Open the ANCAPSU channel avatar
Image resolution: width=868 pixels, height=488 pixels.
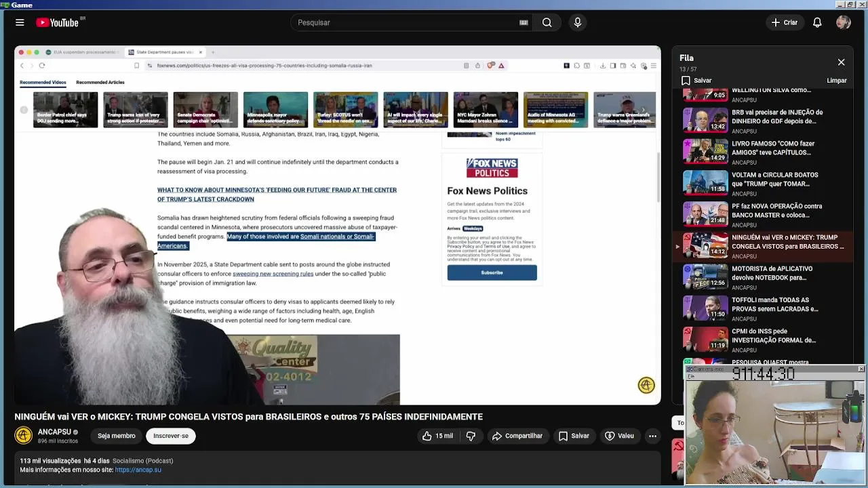[24, 436]
